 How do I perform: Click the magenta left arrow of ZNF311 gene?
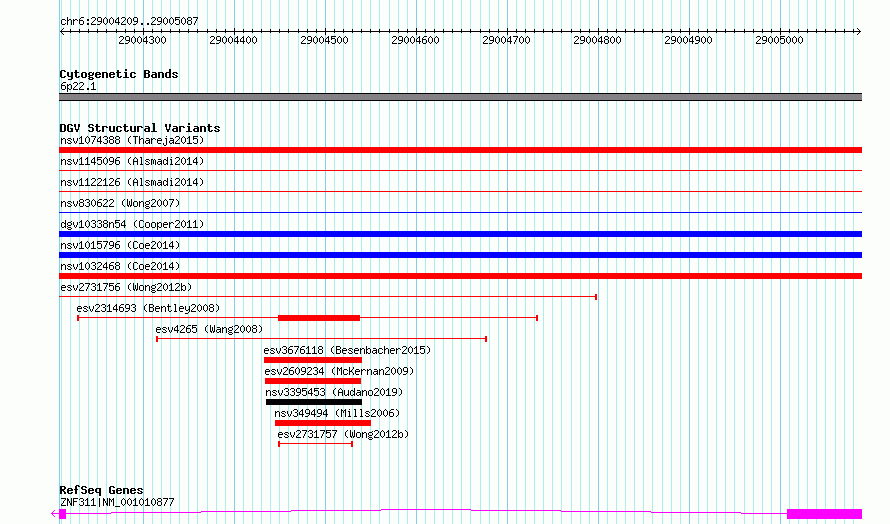(54, 514)
